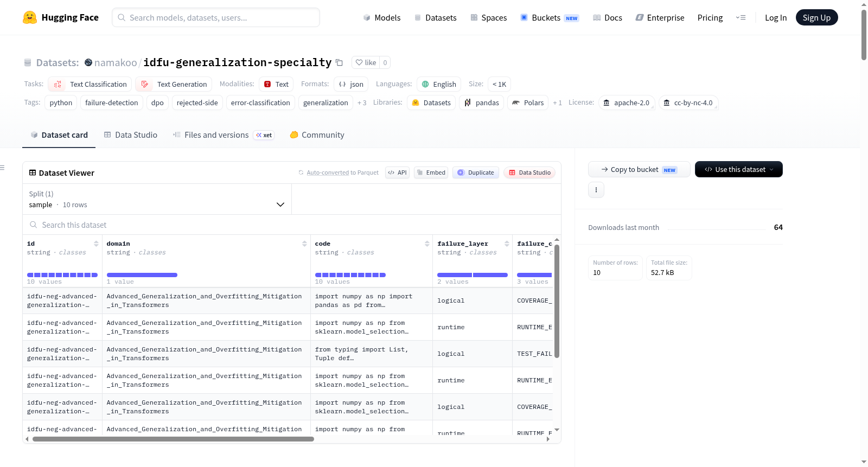Click the table vertical scrollbar
The image size is (868, 467).
point(557,301)
